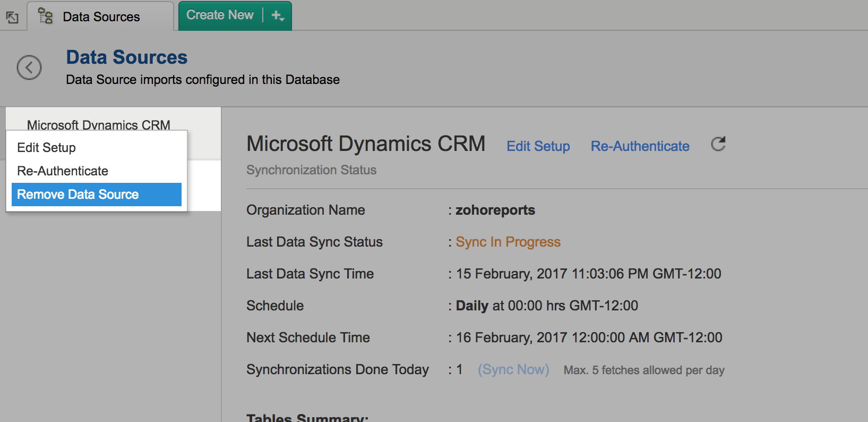Open the plus dropdown beside Create New

[278, 16]
